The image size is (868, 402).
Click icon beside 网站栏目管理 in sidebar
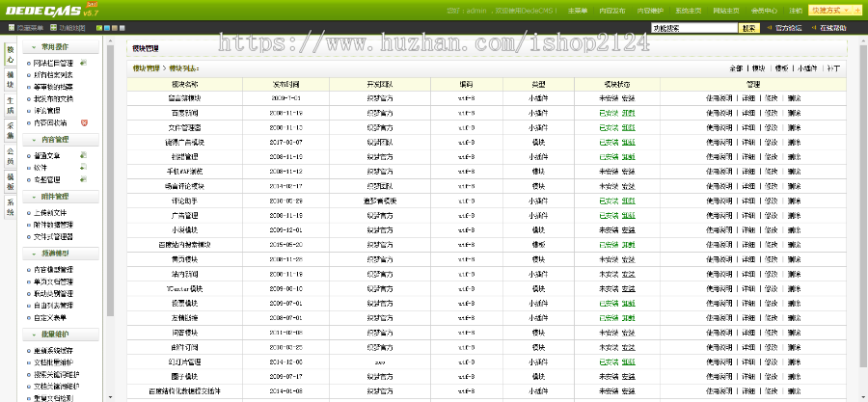point(84,62)
